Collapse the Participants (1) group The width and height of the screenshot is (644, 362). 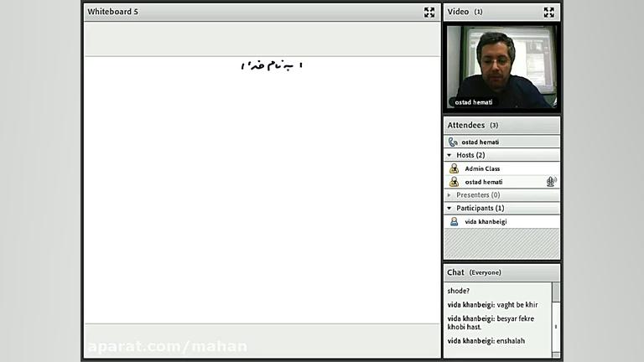(449, 208)
